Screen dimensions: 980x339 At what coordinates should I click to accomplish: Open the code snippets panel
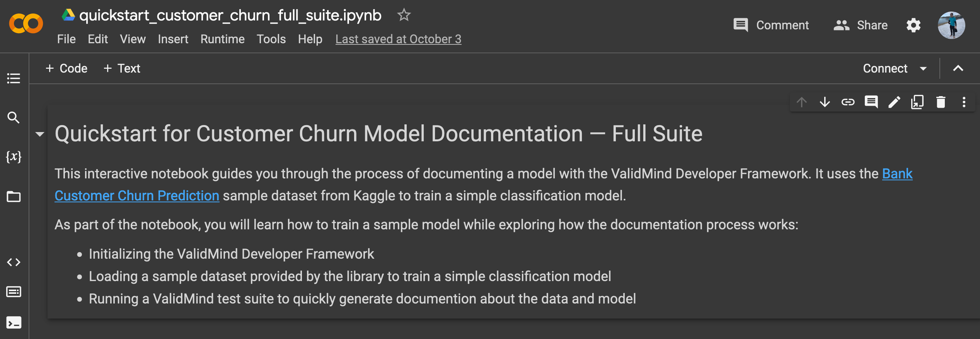[x=14, y=263]
